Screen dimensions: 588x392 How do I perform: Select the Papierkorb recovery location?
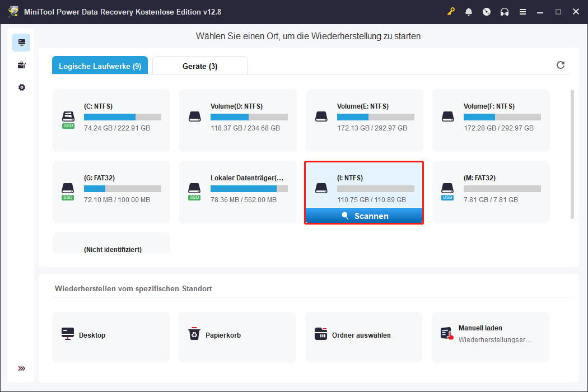coord(237,337)
